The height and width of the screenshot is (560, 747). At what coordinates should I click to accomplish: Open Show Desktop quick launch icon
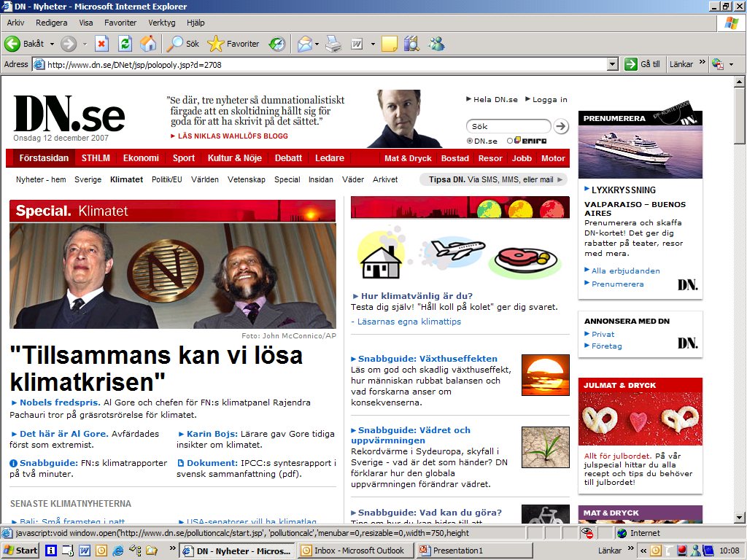tap(68, 551)
